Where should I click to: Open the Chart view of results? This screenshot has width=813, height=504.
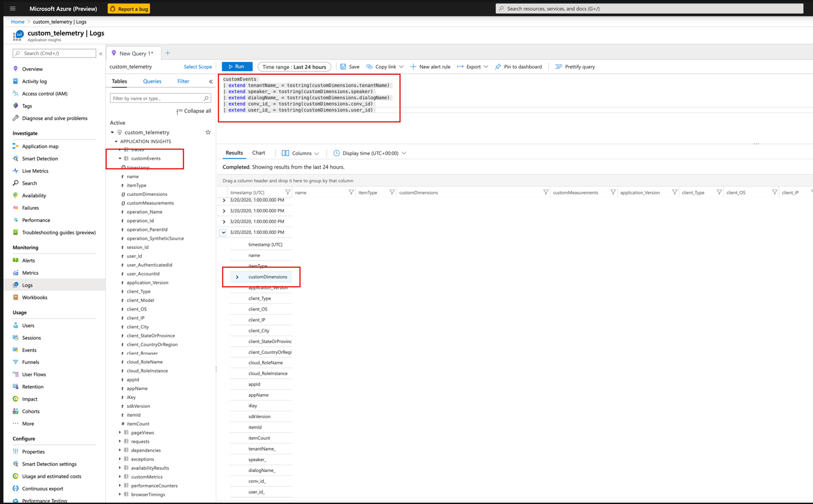258,152
